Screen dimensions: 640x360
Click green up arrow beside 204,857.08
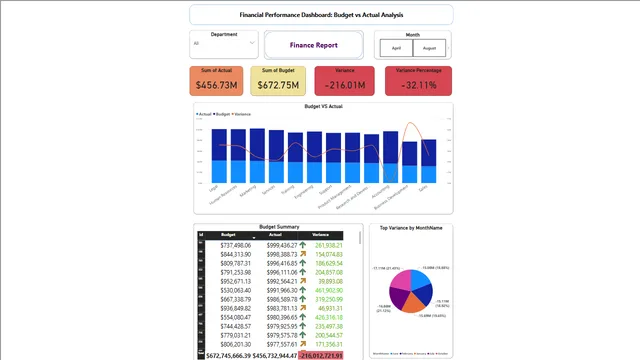pyautogui.click(x=302, y=272)
